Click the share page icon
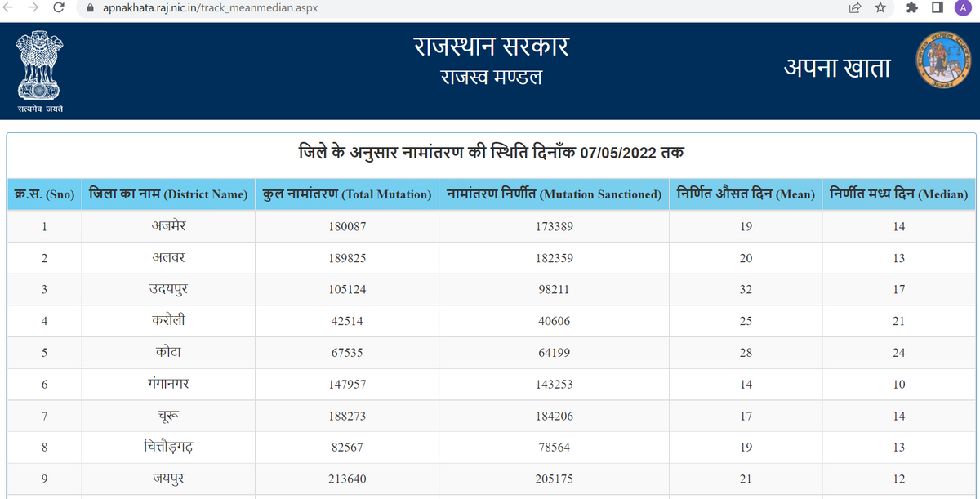This screenshot has width=980, height=499. 855,8
